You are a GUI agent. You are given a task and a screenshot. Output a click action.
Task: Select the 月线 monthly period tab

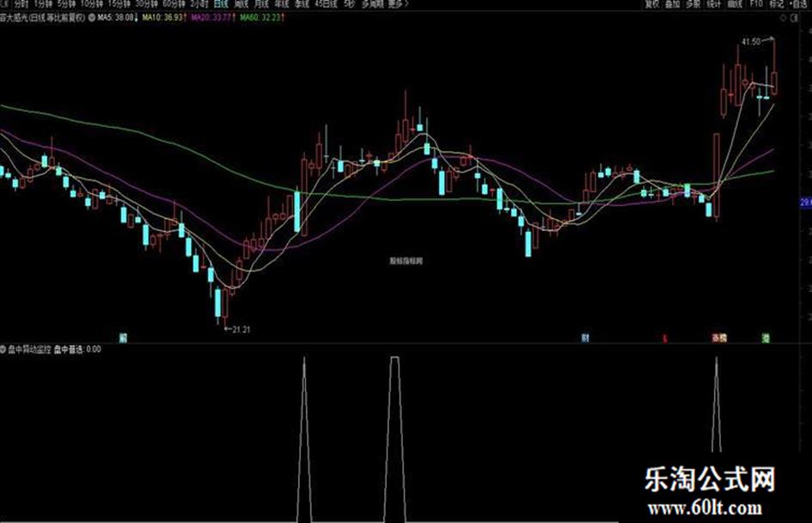point(261,3)
